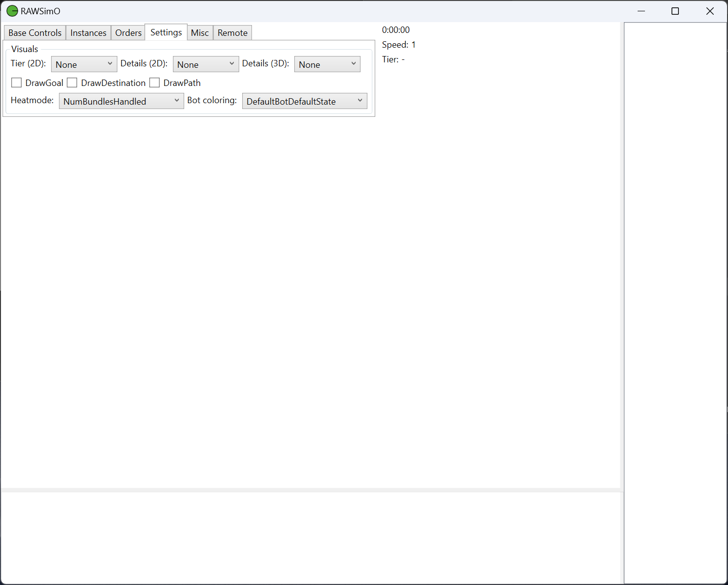728x585 pixels.
Task: Select the Settings tab
Action: (x=166, y=32)
